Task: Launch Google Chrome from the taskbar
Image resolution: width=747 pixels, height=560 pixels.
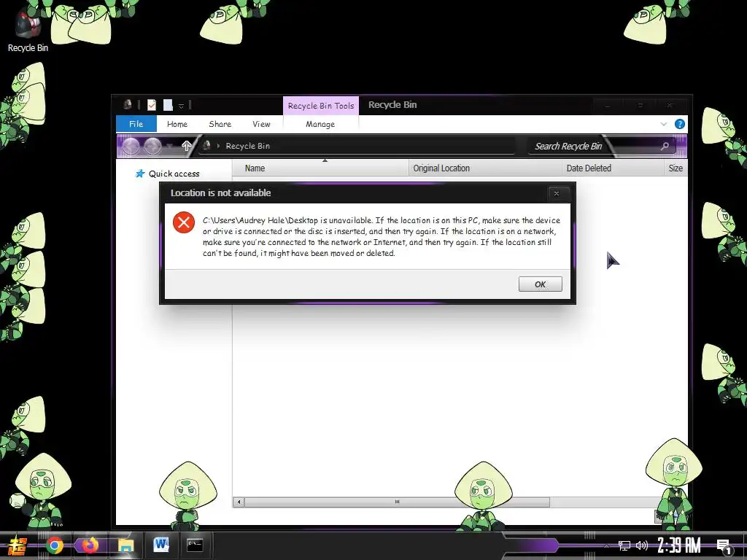Action: [54, 545]
